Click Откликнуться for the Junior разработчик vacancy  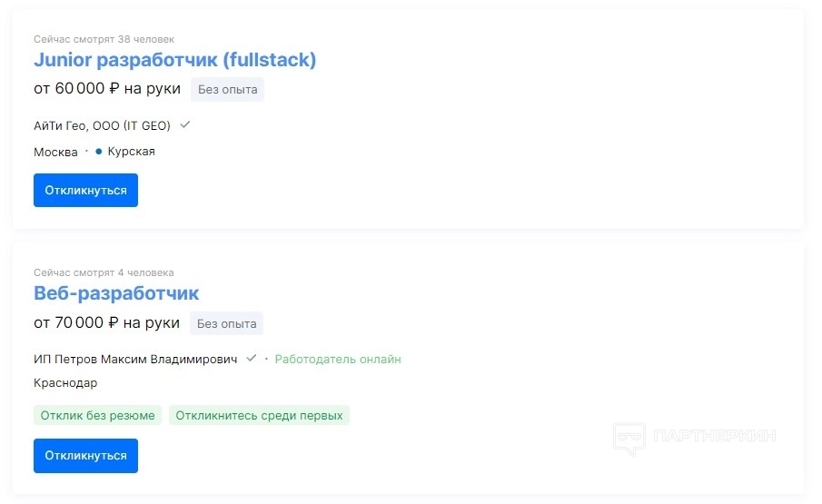(x=85, y=191)
